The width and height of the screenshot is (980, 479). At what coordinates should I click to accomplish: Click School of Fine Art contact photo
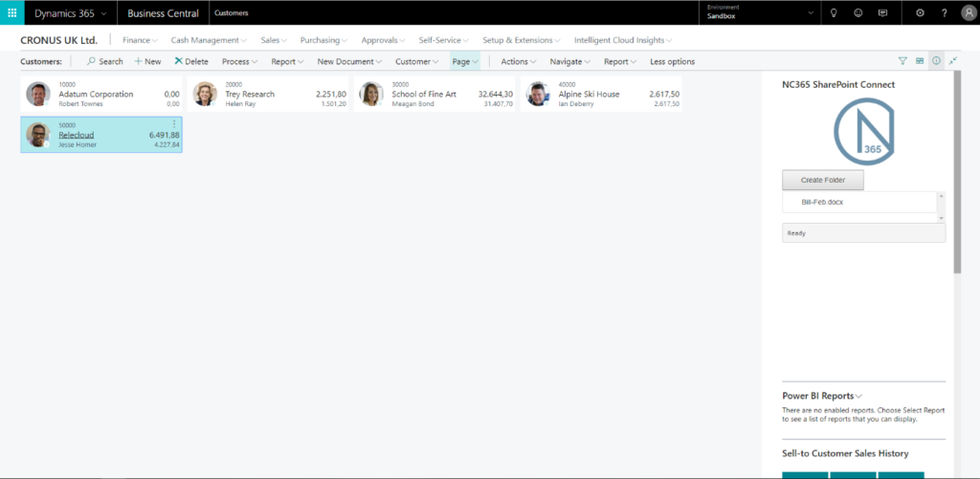(371, 95)
